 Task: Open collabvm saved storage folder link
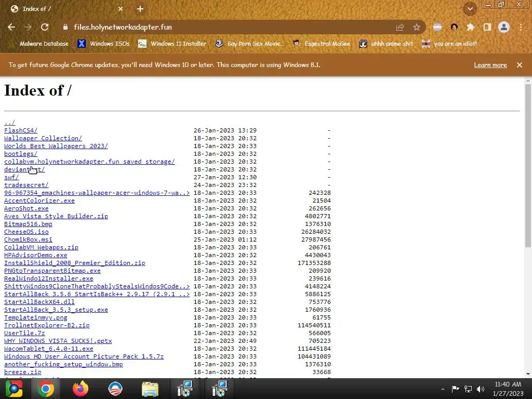pos(89,162)
